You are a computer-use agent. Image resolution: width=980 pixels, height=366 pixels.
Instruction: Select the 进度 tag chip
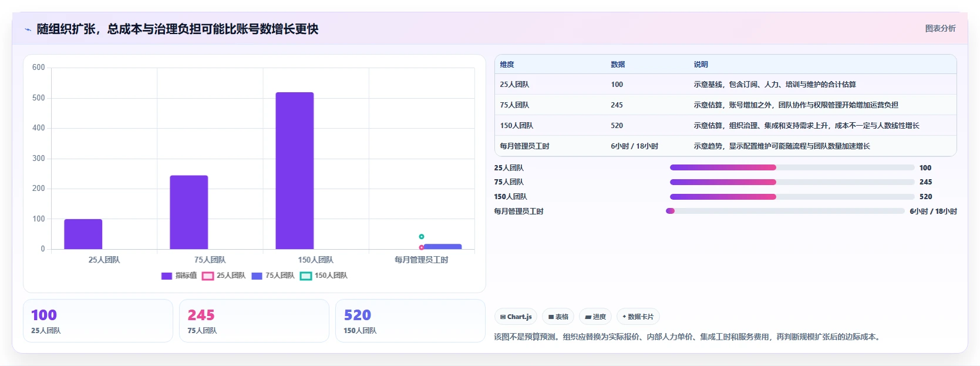595,317
